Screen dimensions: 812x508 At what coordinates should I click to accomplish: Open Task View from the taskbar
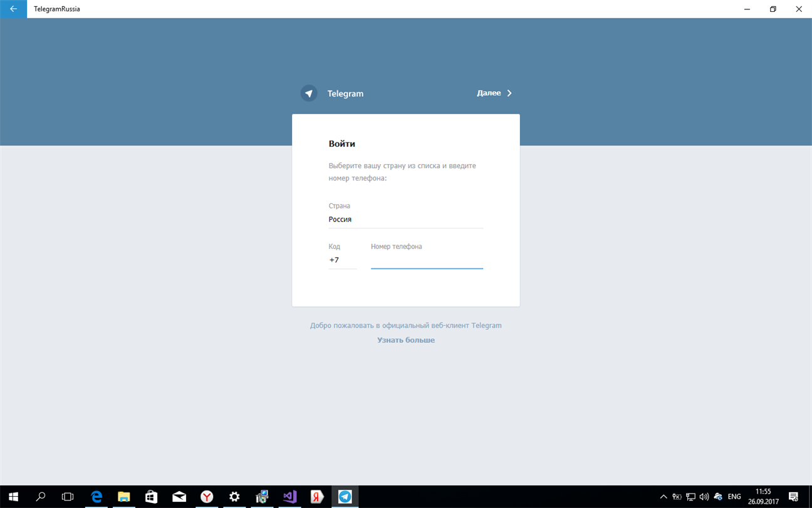click(68, 497)
